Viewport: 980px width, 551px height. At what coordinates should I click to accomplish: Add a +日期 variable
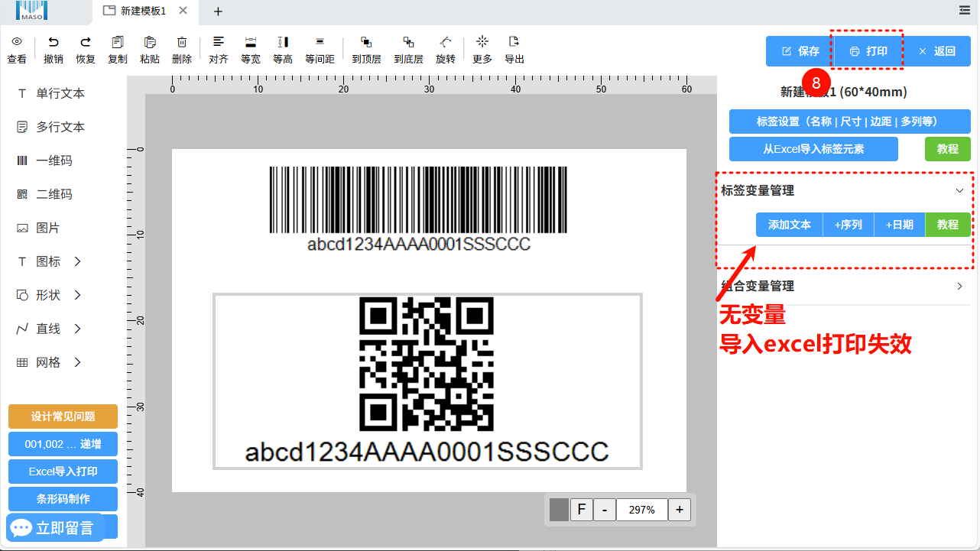coord(900,225)
